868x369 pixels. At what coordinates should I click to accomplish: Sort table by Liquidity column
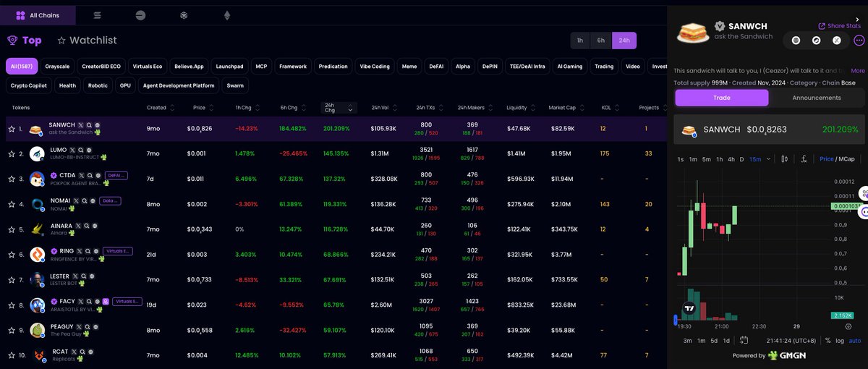click(521, 108)
